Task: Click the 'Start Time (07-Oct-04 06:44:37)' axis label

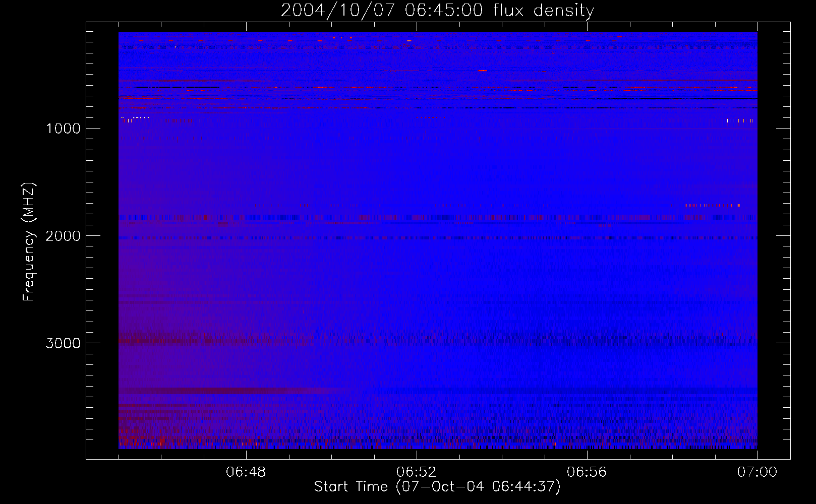Action: [437, 487]
